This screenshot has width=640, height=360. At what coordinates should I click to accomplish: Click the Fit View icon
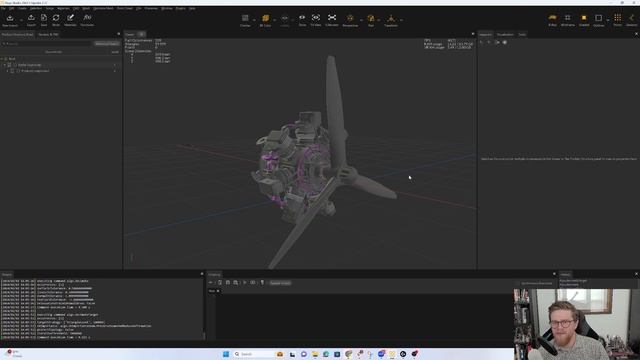[x=316, y=18]
